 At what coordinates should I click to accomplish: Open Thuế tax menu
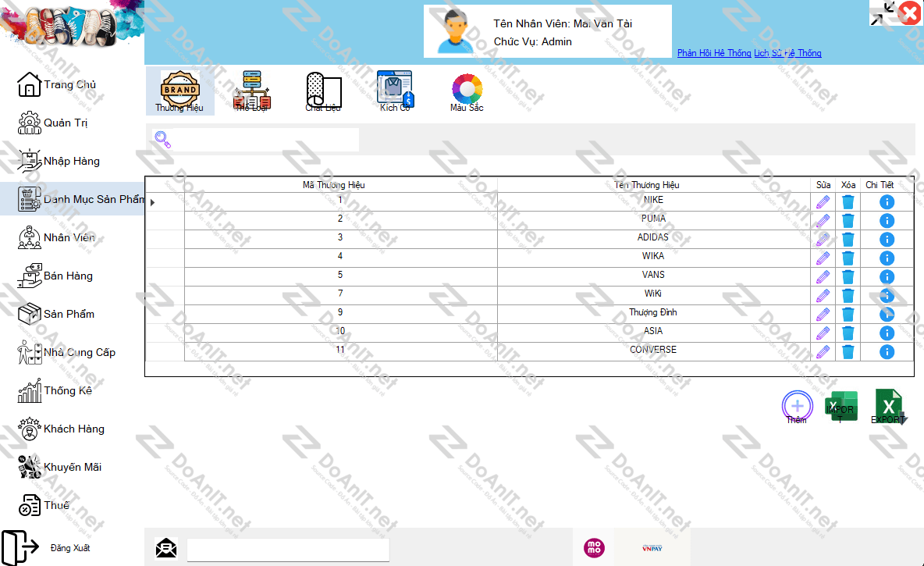(x=44, y=505)
